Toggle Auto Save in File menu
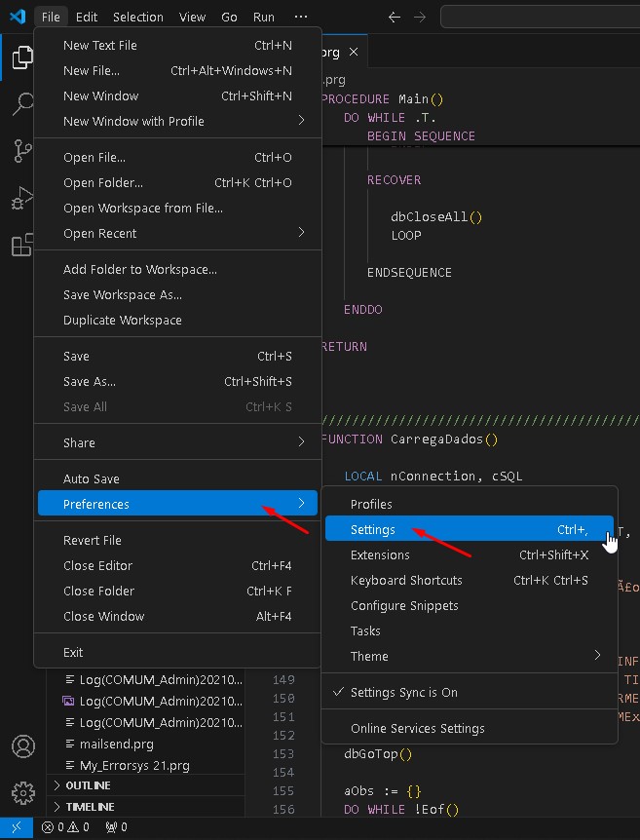 (x=91, y=478)
